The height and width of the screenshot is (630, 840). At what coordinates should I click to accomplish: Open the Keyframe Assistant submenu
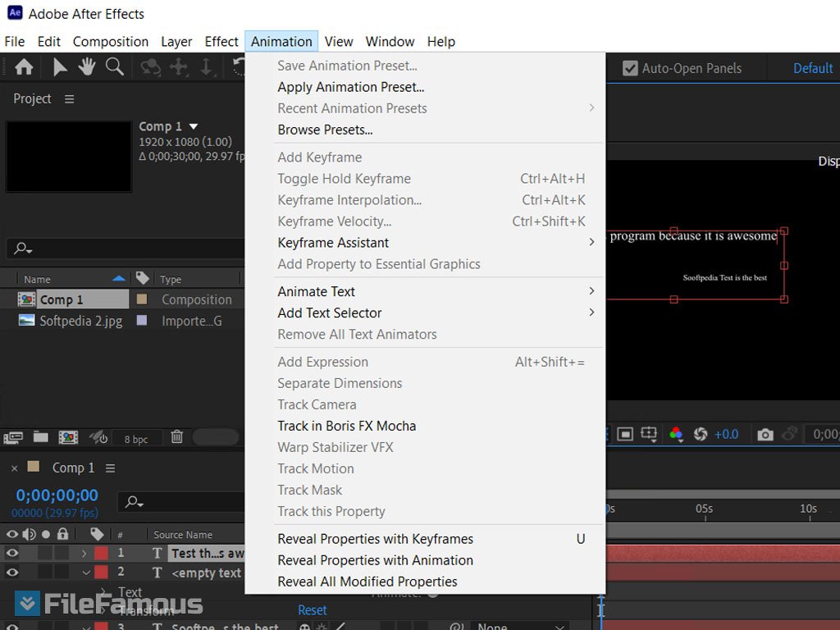(x=436, y=243)
